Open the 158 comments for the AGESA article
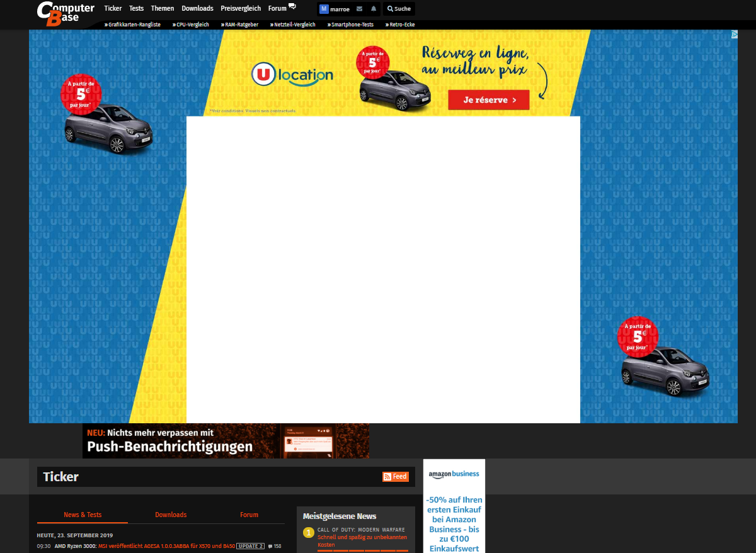 [275, 546]
